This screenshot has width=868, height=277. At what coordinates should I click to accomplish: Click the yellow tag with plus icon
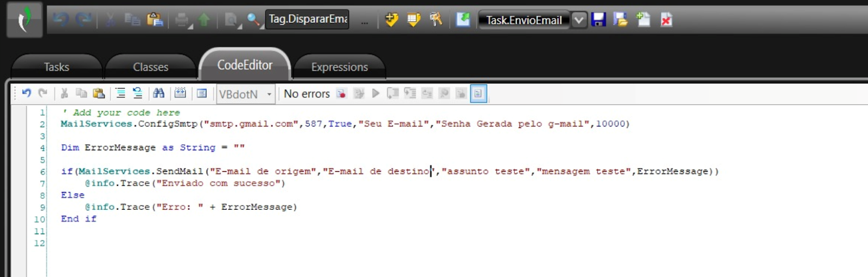[391, 20]
